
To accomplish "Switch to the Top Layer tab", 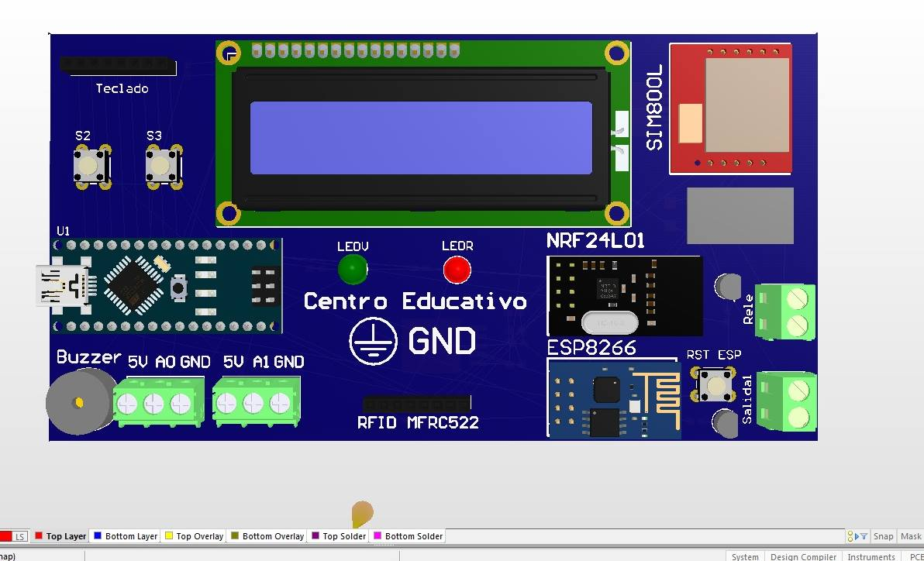I will point(60,536).
